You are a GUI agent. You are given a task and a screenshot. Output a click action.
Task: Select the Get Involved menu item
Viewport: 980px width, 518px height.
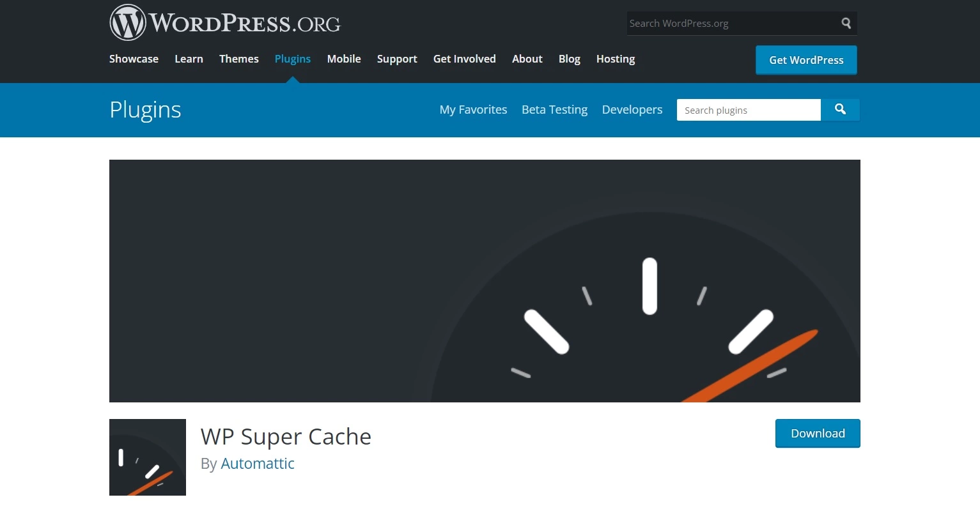(464, 59)
